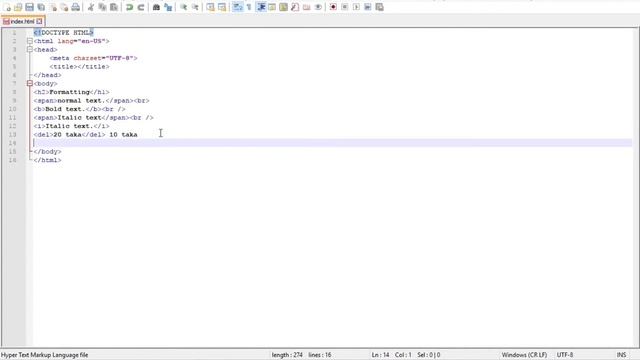
Task: Start macro recording with the red Record icon
Action: point(333,7)
